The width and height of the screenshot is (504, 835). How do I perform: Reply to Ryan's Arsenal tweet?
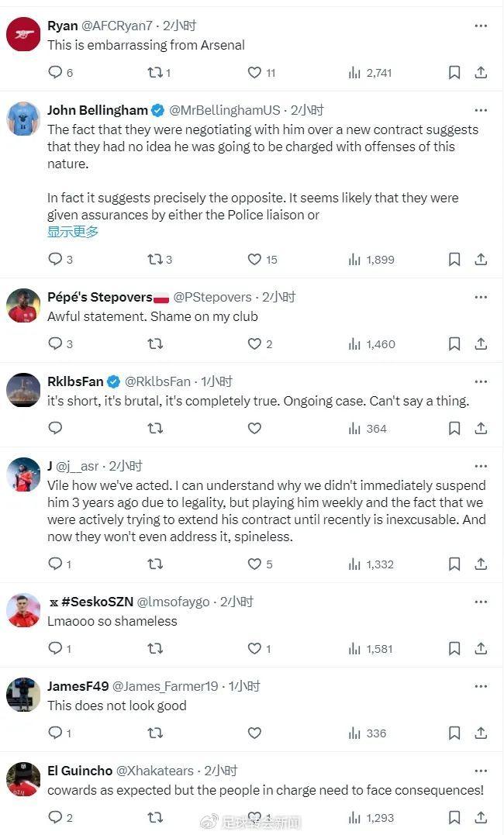click(x=55, y=72)
